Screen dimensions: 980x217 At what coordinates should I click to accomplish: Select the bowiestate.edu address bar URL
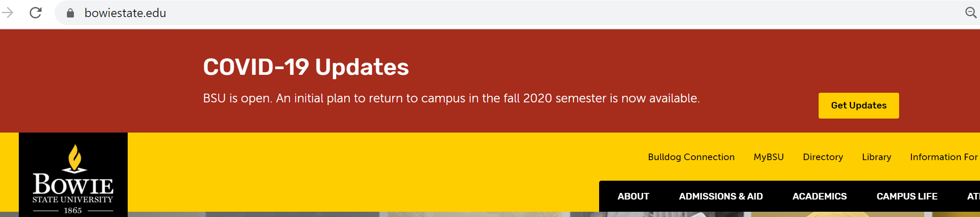click(x=125, y=13)
